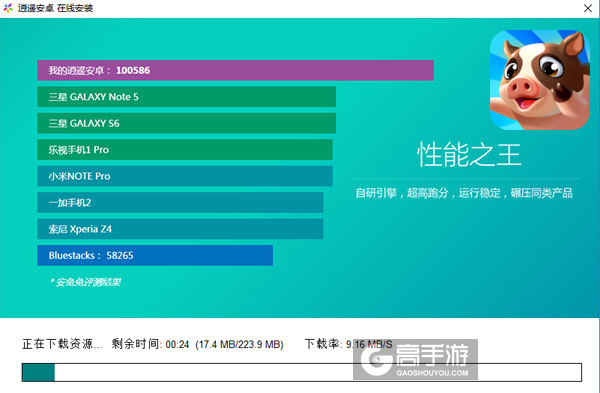Click the 逍遥安卓 在线安装 window title
This screenshot has width=600, height=393.
tap(55, 8)
